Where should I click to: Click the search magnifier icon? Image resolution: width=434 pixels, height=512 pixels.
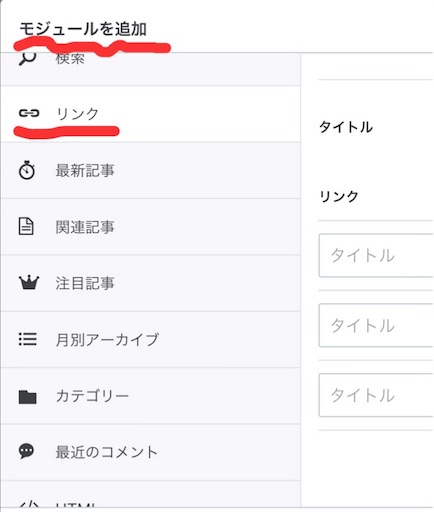(28, 59)
